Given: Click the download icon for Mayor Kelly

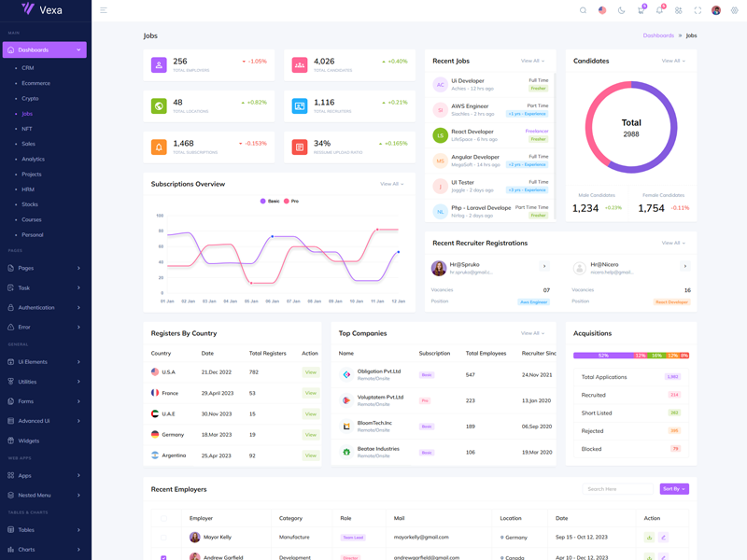Looking at the screenshot, I should 649,538.
